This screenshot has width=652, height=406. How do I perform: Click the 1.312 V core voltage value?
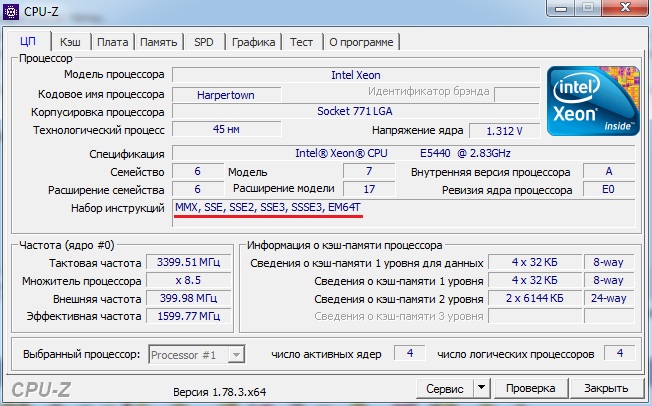(x=504, y=131)
